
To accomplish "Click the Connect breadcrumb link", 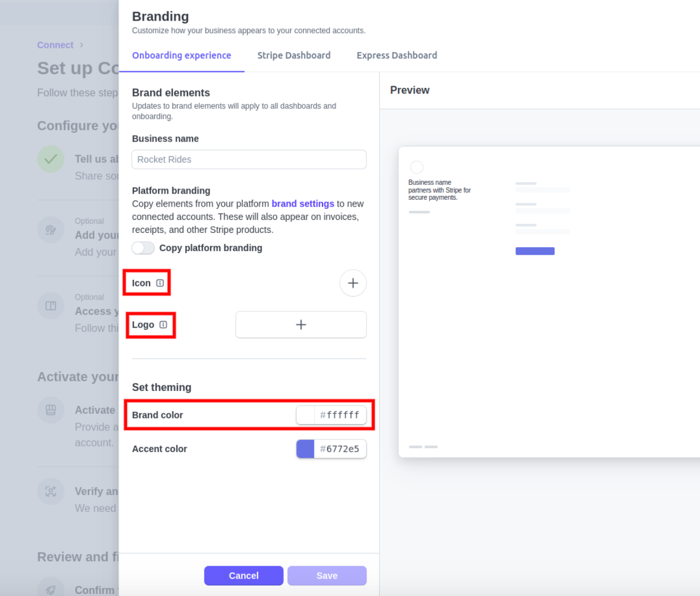I will 55,45.
